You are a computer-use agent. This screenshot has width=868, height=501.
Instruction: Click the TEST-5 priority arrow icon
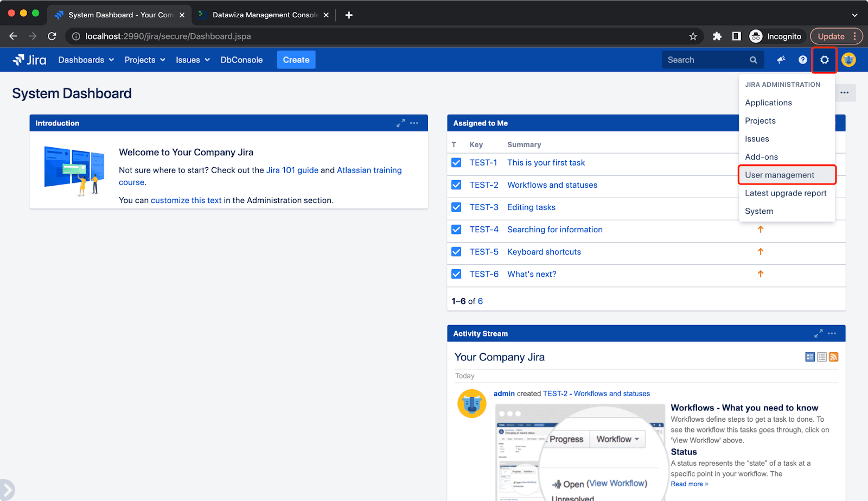click(761, 252)
